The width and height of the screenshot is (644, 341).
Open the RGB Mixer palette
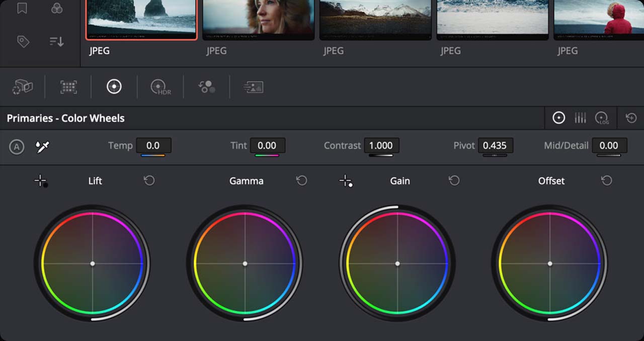pos(207,87)
